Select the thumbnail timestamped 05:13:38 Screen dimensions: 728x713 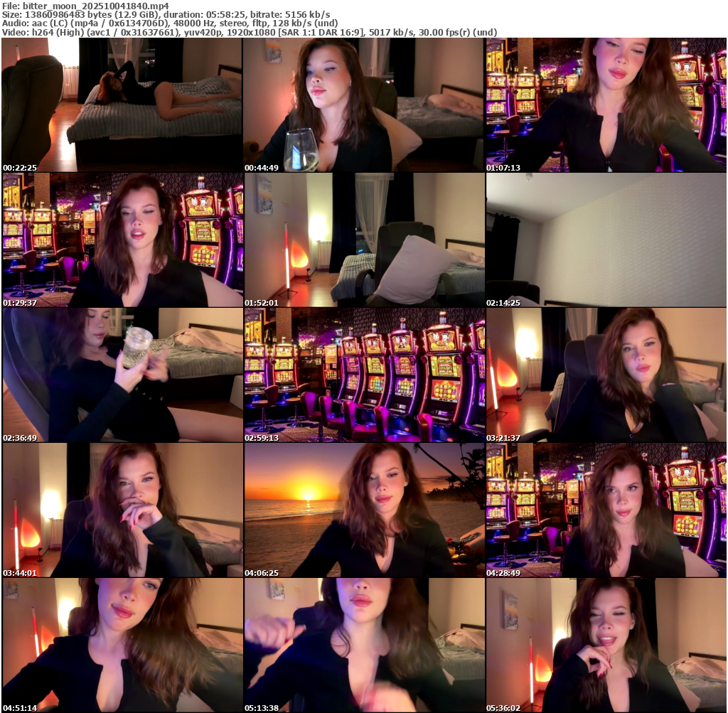pos(364,645)
